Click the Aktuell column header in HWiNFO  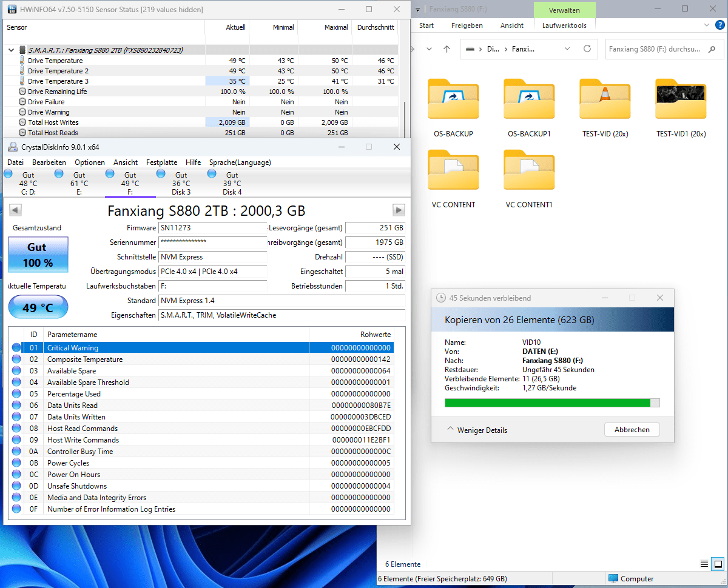click(x=227, y=27)
